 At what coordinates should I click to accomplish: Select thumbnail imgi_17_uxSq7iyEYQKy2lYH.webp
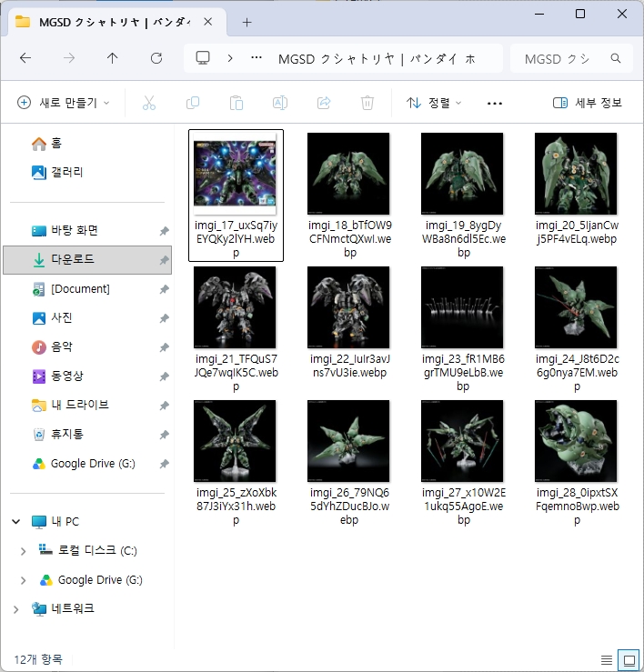[235, 174]
